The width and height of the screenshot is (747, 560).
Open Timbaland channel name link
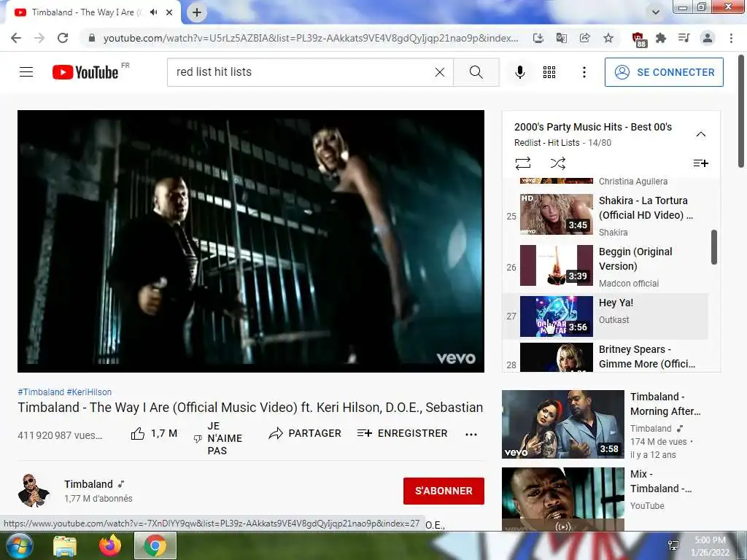tap(88, 484)
